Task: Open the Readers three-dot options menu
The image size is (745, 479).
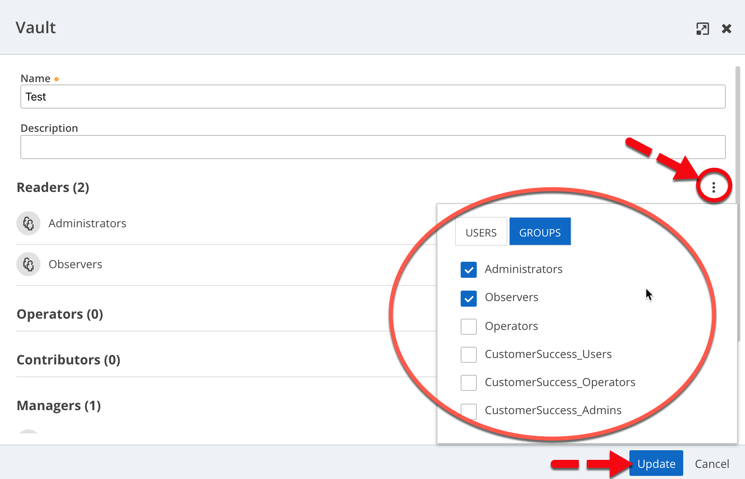Action: (713, 187)
